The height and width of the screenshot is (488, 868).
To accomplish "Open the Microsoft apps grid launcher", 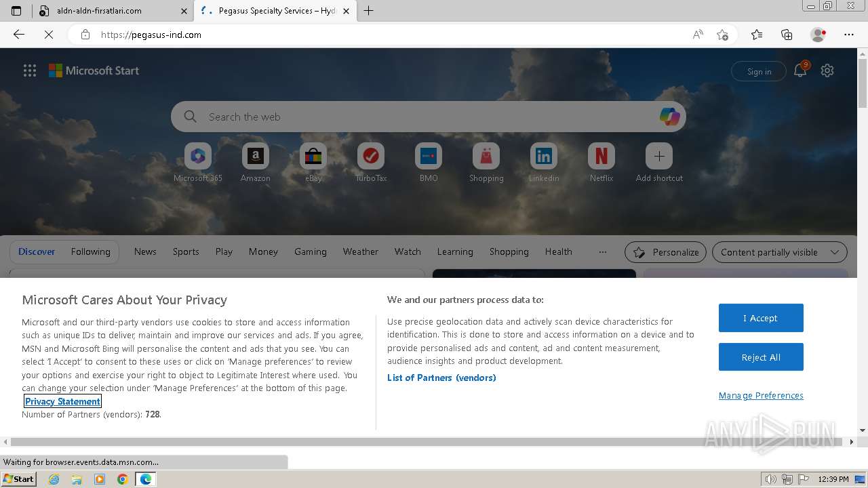I will (30, 70).
